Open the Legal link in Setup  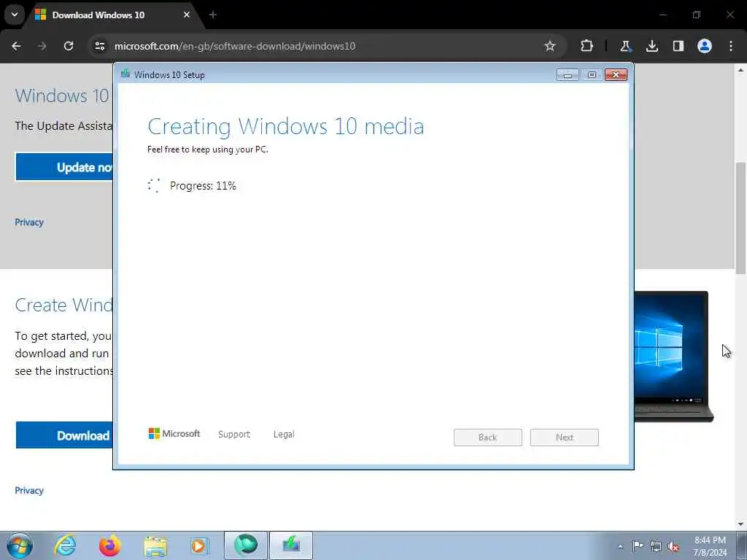[284, 435]
